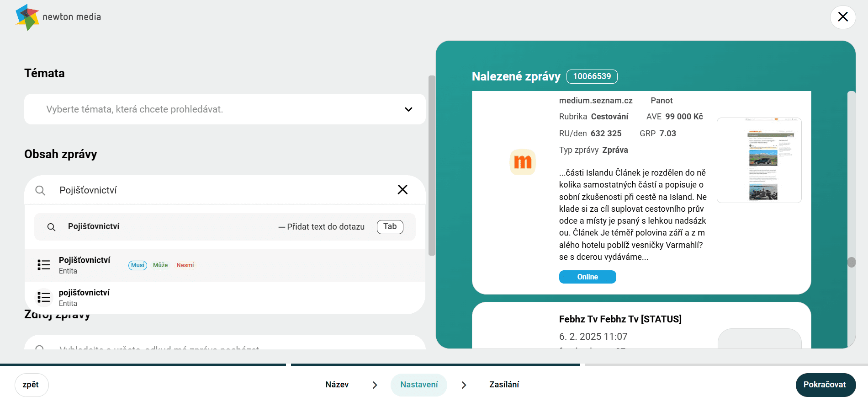Click the RU/den 632 325 value

coord(606,134)
